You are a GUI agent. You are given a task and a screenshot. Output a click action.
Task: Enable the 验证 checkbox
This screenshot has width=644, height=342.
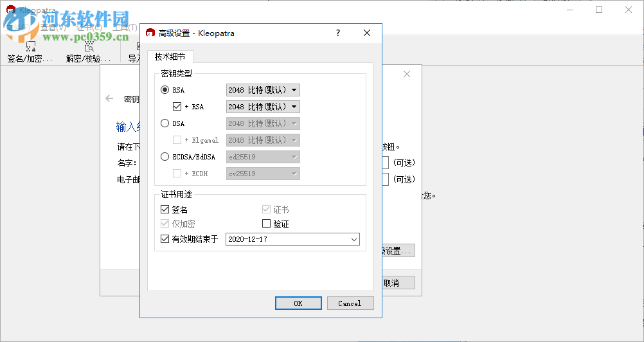tap(266, 224)
